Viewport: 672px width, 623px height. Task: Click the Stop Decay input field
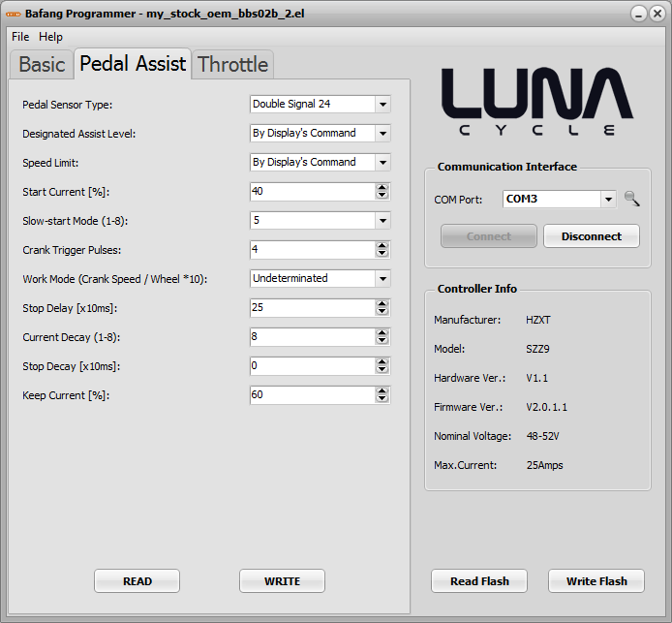click(311, 365)
